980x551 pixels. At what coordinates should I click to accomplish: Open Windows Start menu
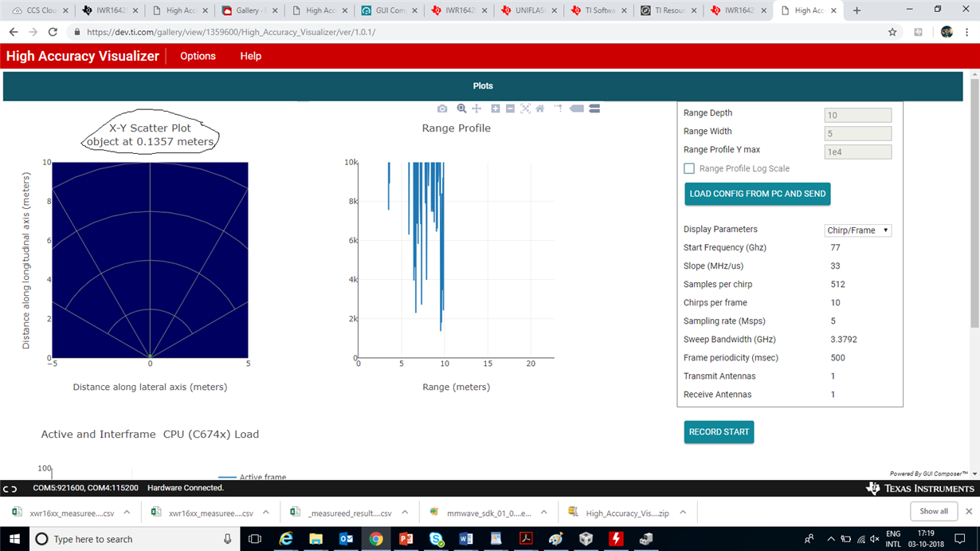point(15,539)
